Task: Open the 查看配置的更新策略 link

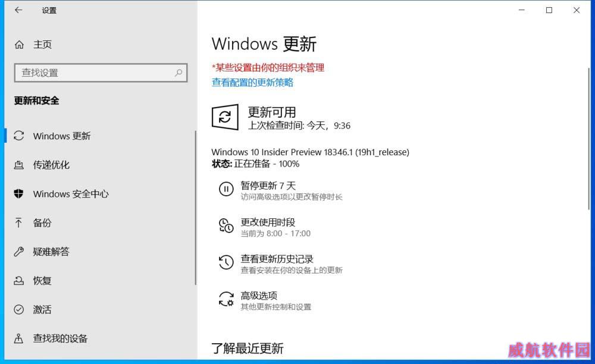Action: 252,82
